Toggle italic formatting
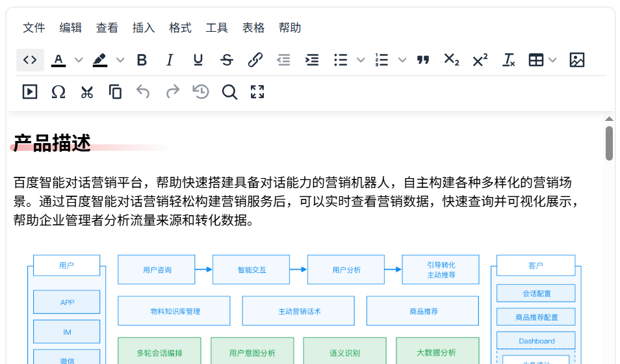This screenshot has height=364, width=620. coord(170,60)
